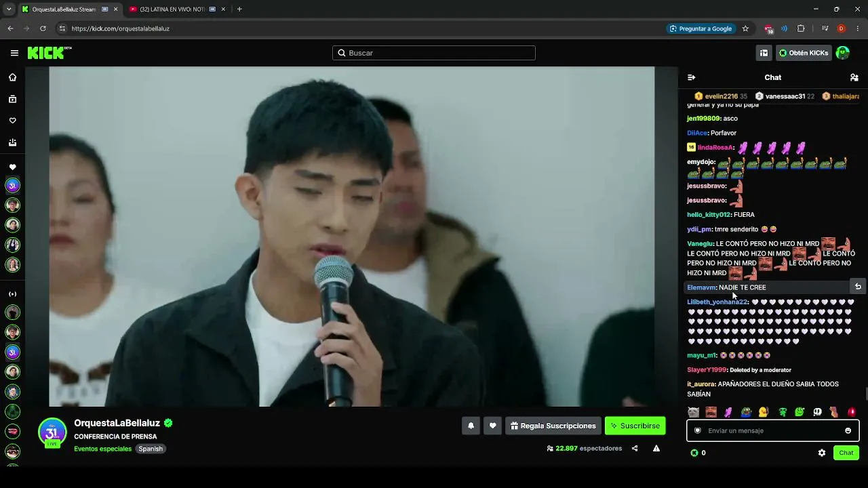Open Chrome media controls icon
This screenshot has width=868, height=488.
[x=825, y=28]
